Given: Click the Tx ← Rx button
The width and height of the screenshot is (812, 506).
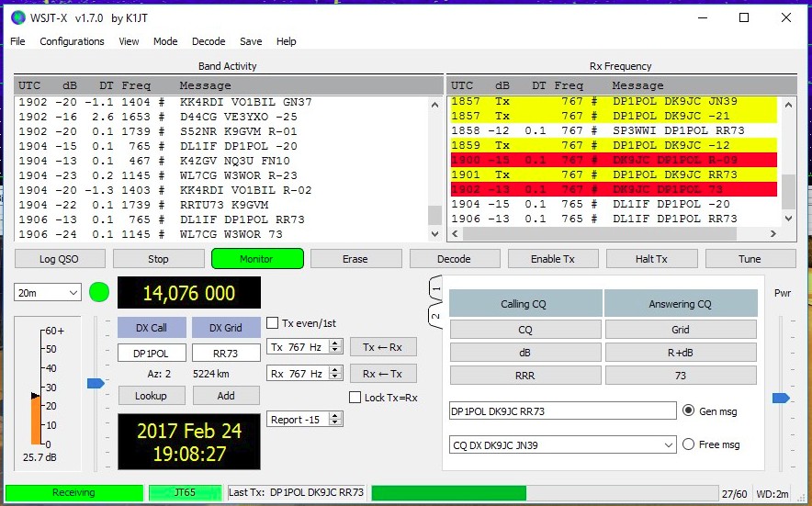Looking at the screenshot, I should pos(383,347).
